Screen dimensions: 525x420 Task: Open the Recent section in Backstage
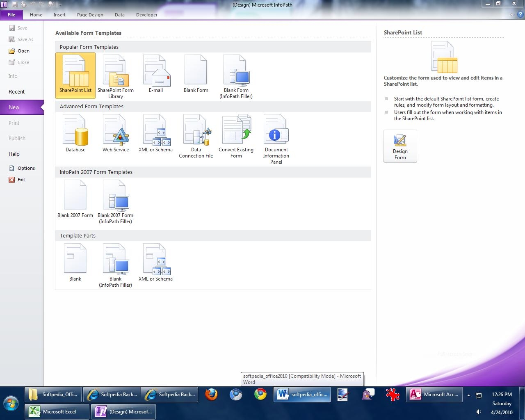click(x=17, y=92)
